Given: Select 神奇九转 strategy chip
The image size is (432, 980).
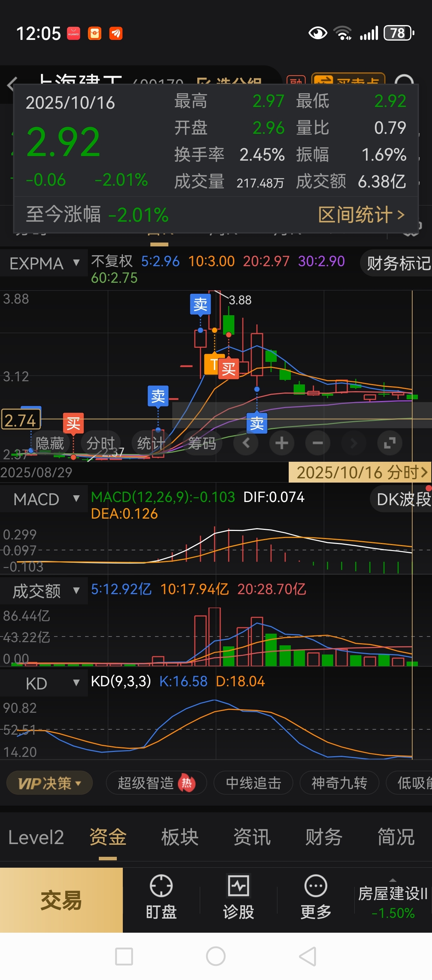Looking at the screenshot, I should [x=339, y=783].
